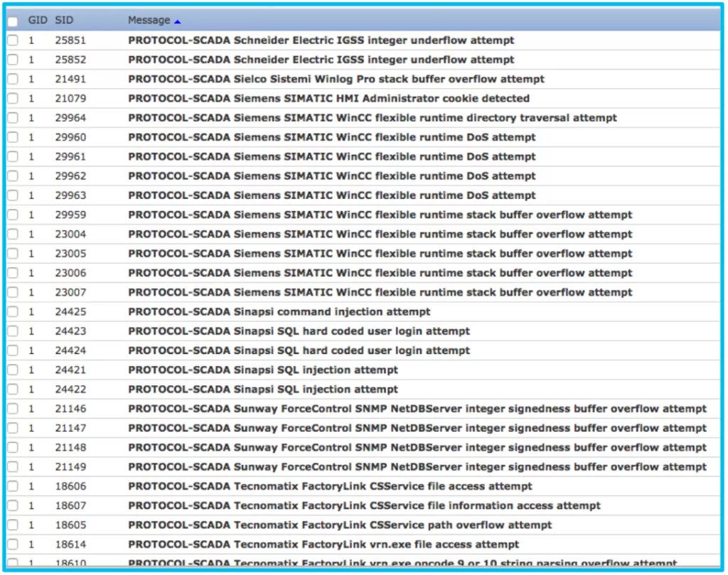Click the SID 23007 cell
The image size is (728, 575).
point(70,292)
